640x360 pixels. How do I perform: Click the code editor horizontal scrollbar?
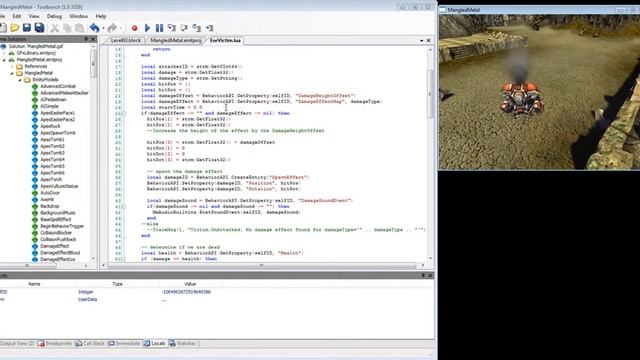261,265
